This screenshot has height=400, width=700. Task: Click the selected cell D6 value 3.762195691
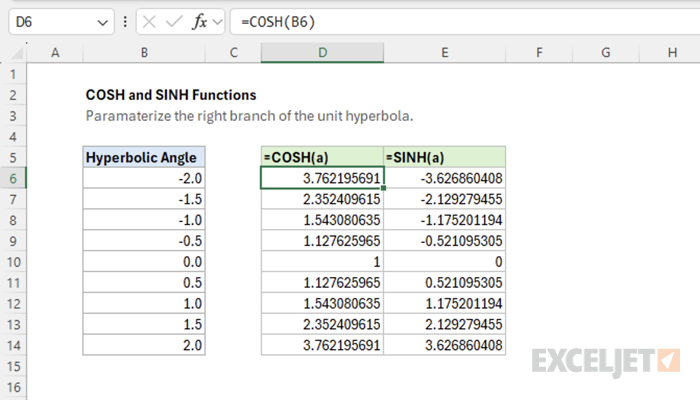322,179
